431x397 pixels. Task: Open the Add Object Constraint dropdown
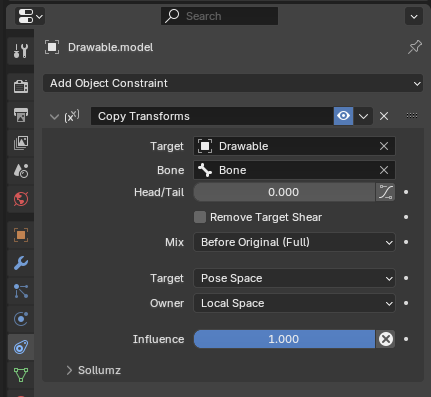pyautogui.click(x=233, y=83)
